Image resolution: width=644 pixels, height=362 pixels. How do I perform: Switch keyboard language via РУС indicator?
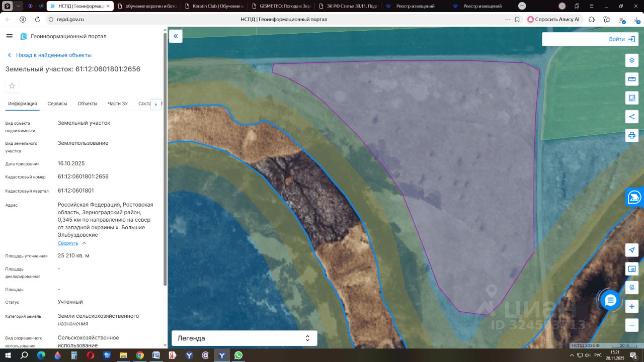598,355
